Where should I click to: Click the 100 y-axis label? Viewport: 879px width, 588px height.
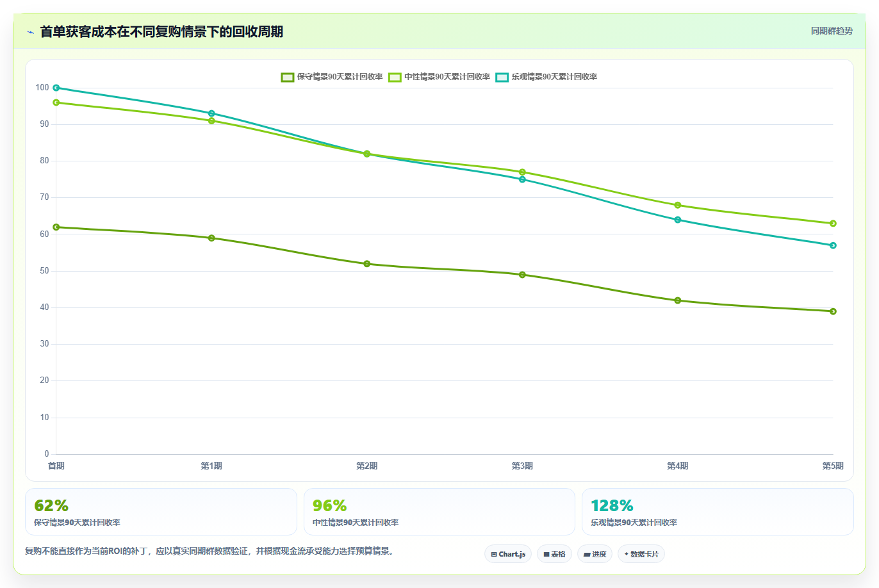[x=42, y=88]
